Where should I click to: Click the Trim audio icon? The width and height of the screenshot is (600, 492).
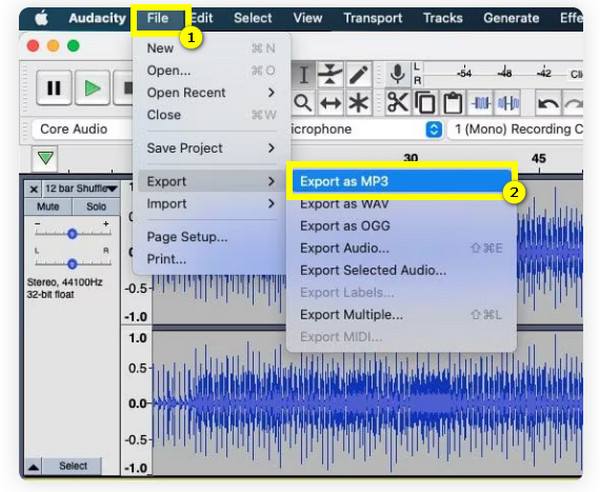(x=481, y=103)
